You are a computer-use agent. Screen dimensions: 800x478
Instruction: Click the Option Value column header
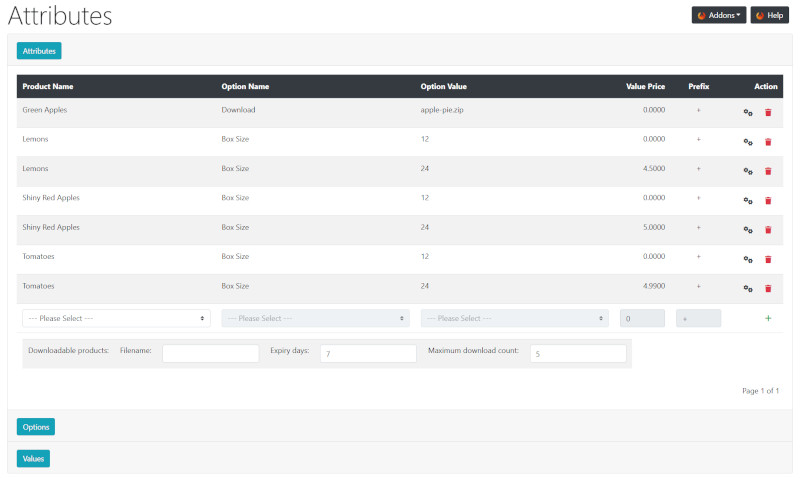(x=443, y=86)
